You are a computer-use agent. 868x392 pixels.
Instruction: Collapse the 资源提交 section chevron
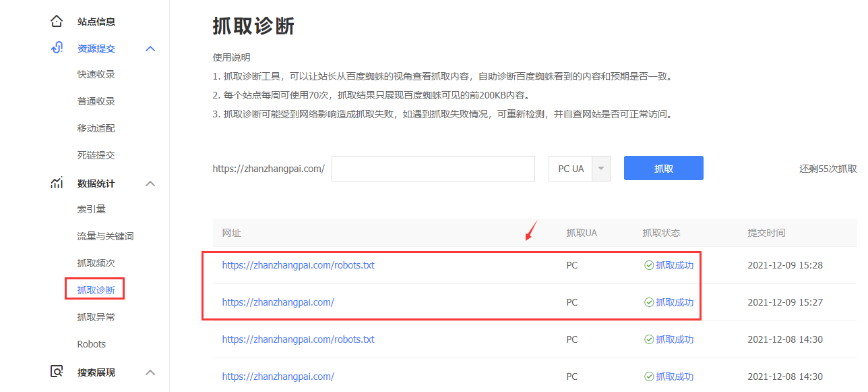(151, 49)
